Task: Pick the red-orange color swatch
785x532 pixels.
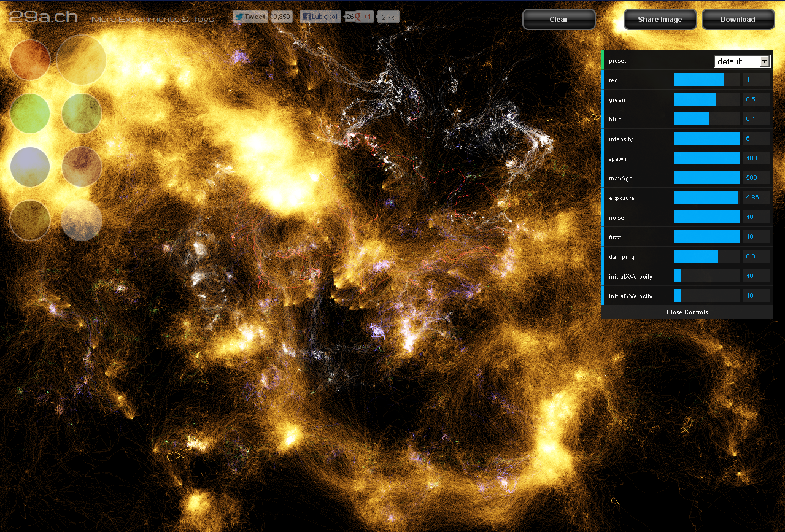Action: (x=30, y=60)
